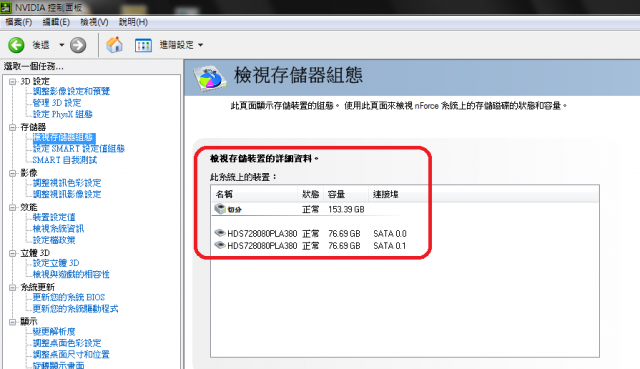Viewport: 640px width, 369px height.
Task: Open the back history dropdown arrow beside 後退
Action: tap(62, 45)
